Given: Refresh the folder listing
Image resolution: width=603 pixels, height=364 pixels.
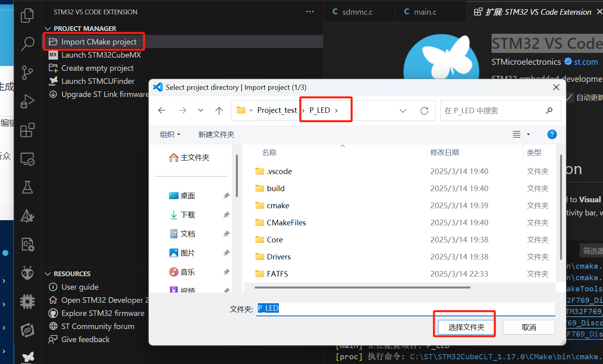Looking at the screenshot, I should [424, 110].
